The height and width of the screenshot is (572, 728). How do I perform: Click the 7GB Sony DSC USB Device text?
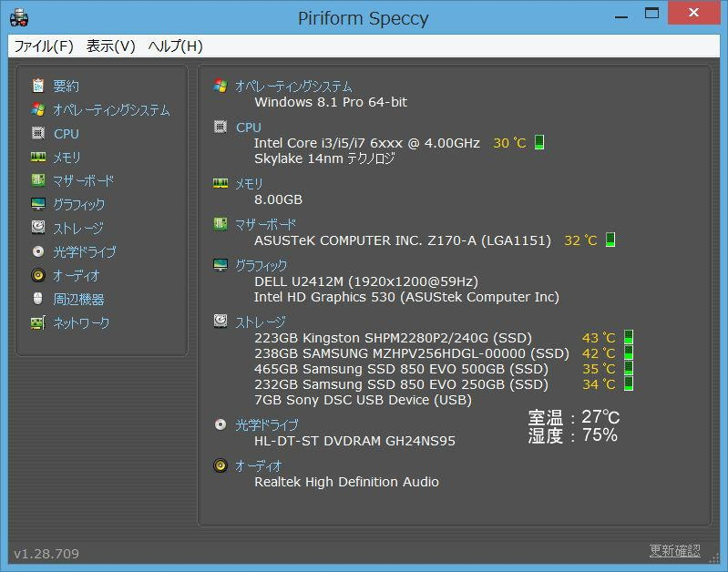[363, 400]
